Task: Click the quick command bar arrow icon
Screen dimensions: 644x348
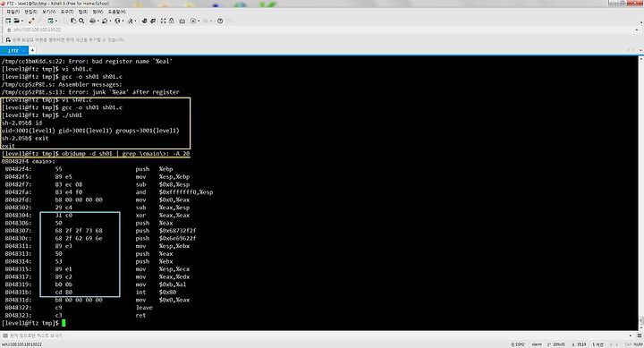Action: (x=8, y=40)
